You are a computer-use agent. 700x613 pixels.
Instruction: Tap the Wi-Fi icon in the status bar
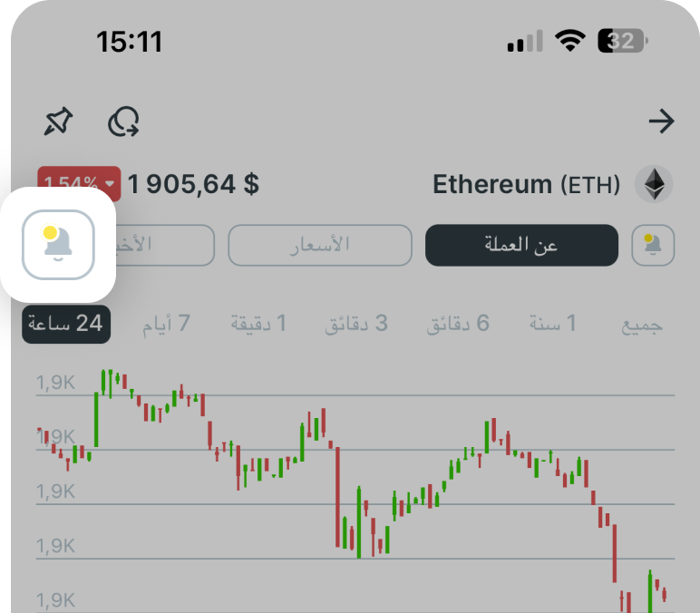[570, 41]
